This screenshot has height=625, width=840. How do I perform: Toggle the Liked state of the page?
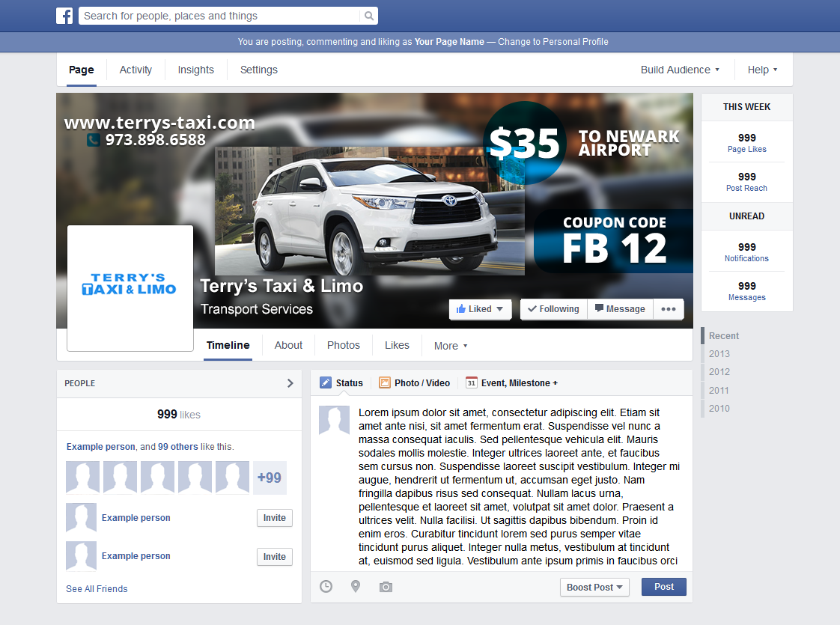[x=479, y=308]
